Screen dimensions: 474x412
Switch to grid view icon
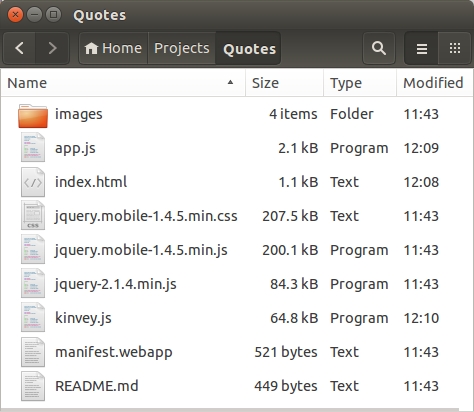pos(455,48)
